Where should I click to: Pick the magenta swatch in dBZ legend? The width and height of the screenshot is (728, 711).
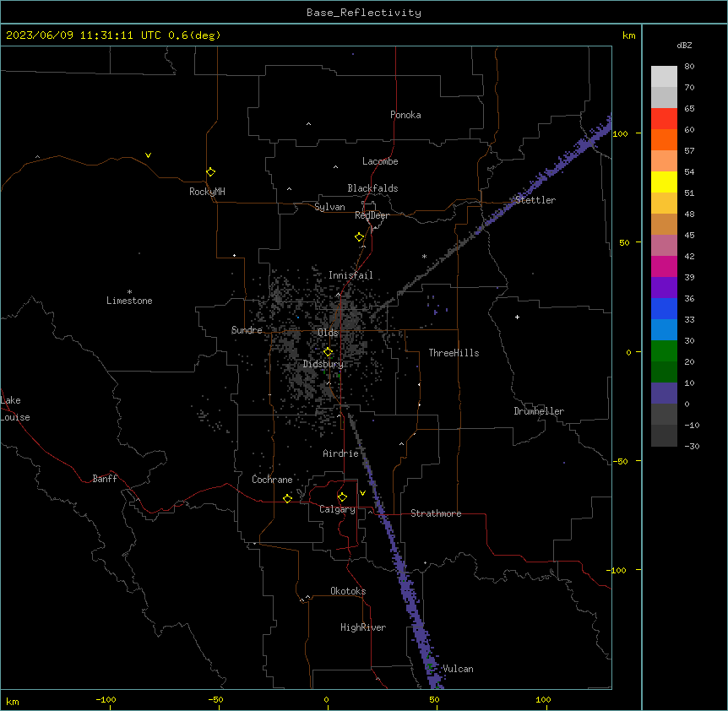tap(664, 266)
